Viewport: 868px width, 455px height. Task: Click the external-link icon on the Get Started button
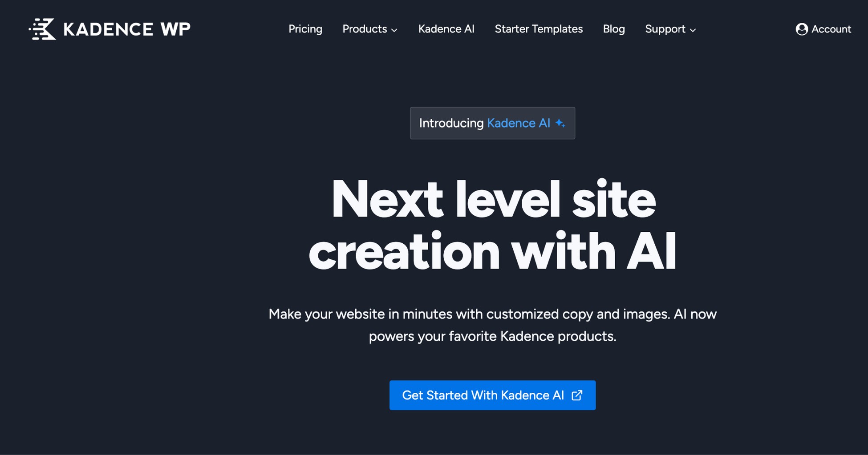pos(577,395)
